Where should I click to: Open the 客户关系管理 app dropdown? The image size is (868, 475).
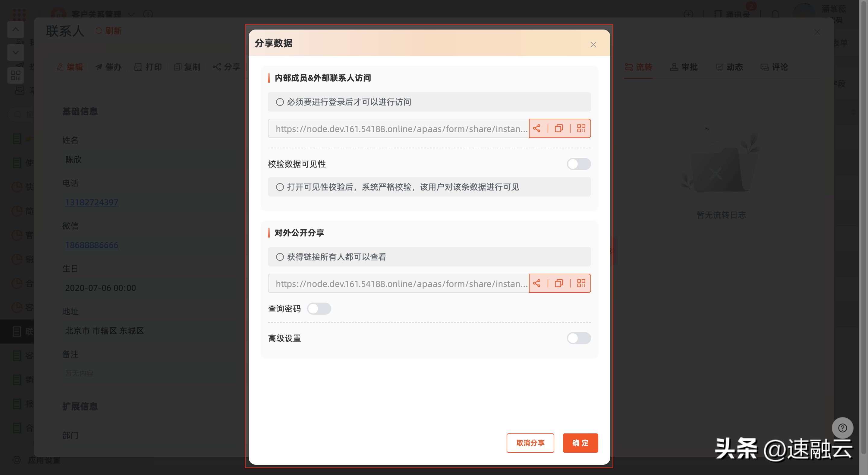[x=131, y=14]
